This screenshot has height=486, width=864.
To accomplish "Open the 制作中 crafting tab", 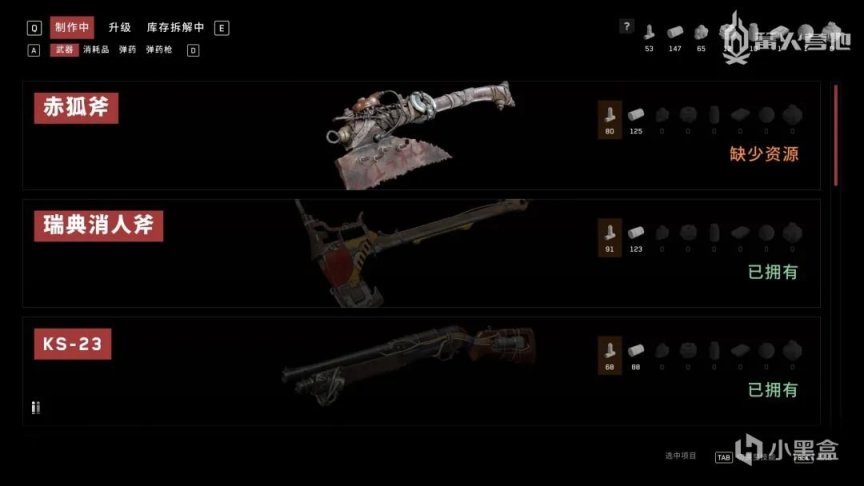I will pyautogui.click(x=72, y=28).
